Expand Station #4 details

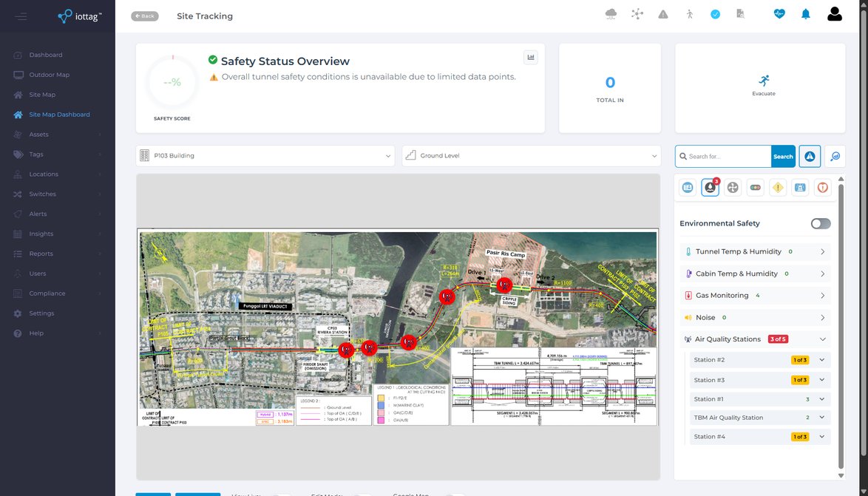click(760, 437)
